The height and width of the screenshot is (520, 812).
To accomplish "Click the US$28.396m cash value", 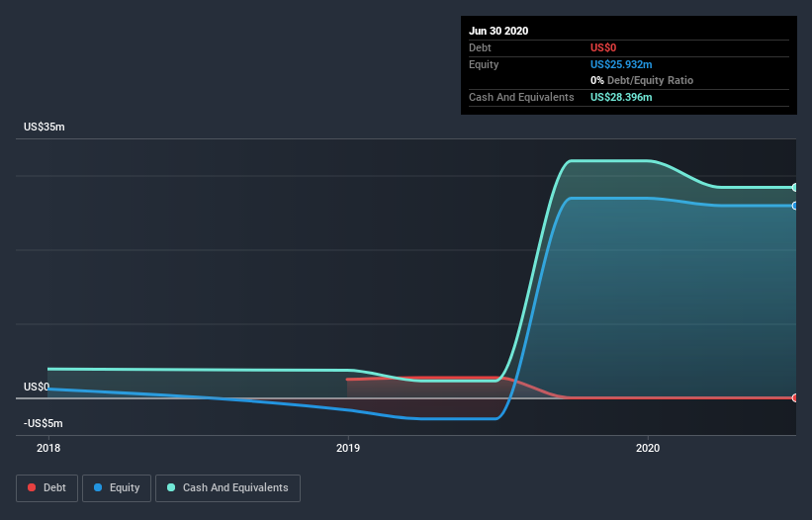I will (621, 97).
